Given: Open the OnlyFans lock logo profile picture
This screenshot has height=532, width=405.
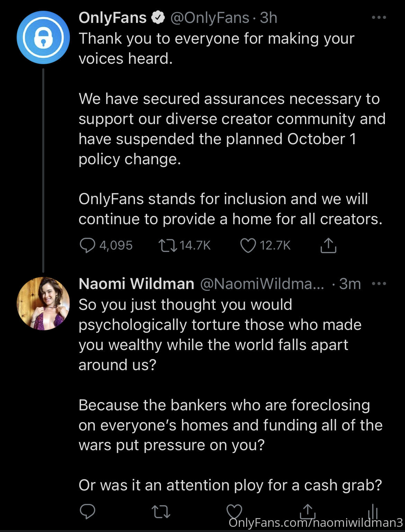Looking at the screenshot, I should (x=43, y=37).
